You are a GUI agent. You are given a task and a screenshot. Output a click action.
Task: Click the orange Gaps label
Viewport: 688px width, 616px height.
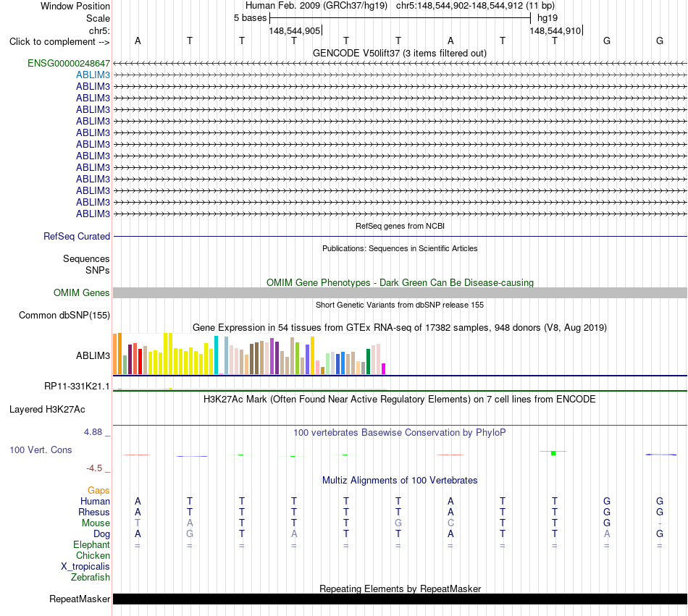pos(98,491)
